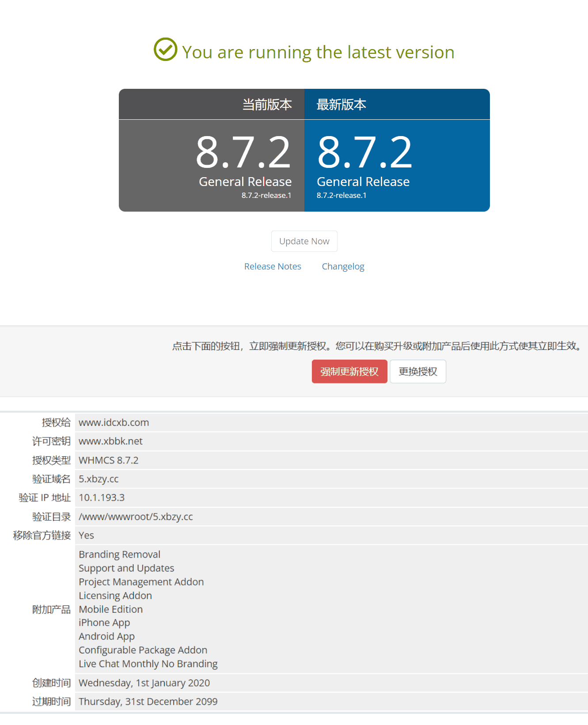Click Project Management Addon entry
This screenshot has width=588, height=725.
click(141, 582)
